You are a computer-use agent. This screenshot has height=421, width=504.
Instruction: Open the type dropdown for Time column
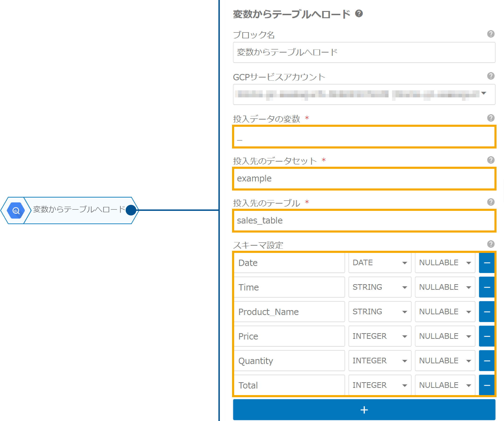[380, 287]
